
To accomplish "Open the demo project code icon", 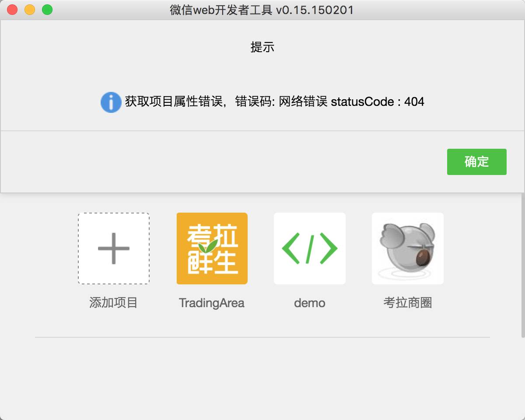I will [x=310, y=248].
